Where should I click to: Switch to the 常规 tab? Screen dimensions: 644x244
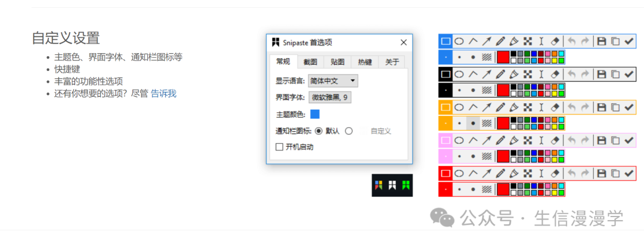[x=283, y=61]
